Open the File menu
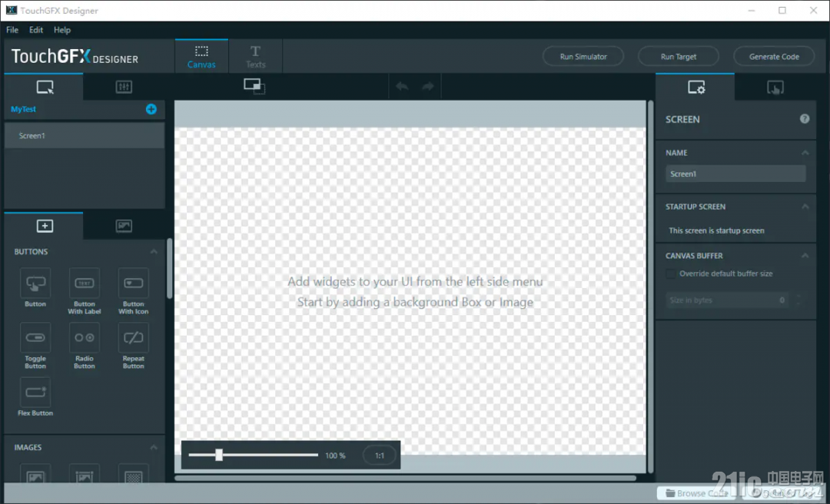This screenshot has width=830, height=504. [12, 30]
